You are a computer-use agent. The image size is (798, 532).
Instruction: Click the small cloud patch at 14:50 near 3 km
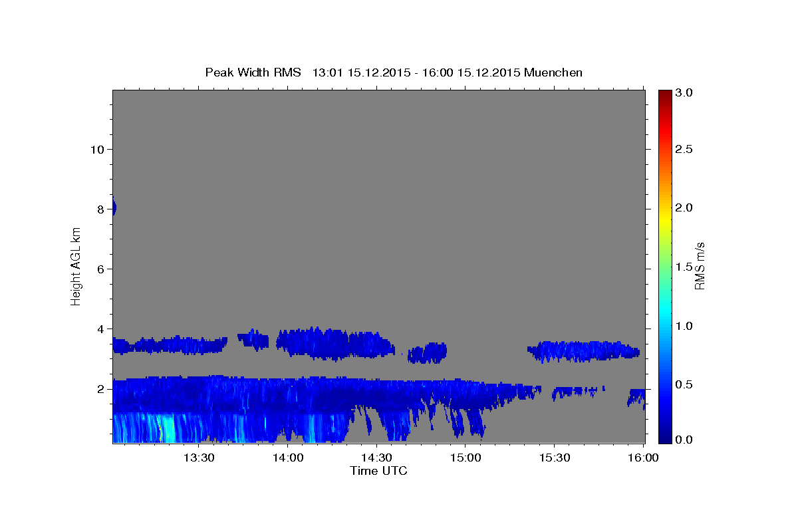(x=427, y=352)
